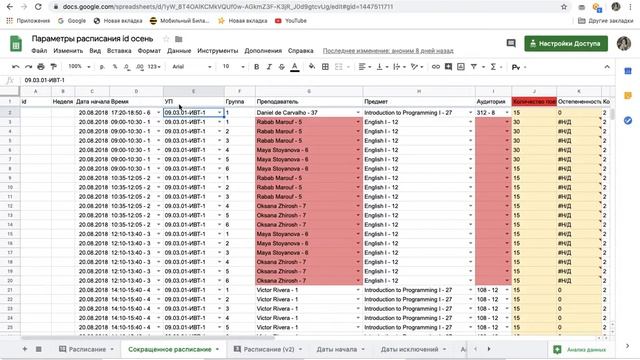Open the Формат menu
640x360 pixels.
pos(149,51)
